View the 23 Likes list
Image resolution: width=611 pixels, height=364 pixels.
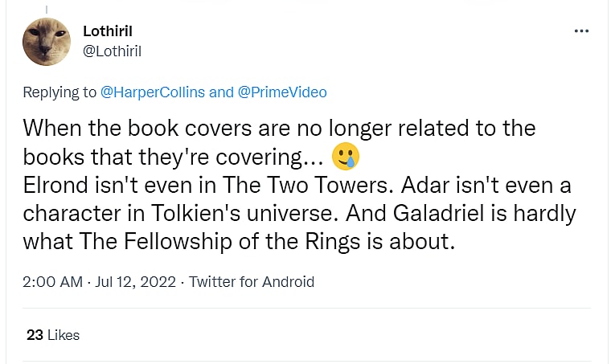pos(53,335)
